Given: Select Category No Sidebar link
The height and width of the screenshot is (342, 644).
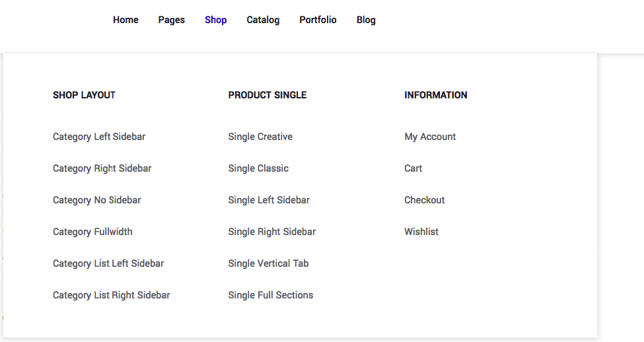Looking at the screenshot, I should [97, 200].
